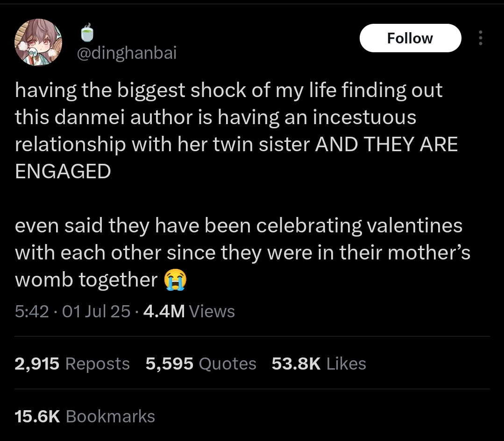The height and width of the screenshot is (441, 504).
Task: View the 2,915 Reposts list
Action: click(x=72, y=364)
